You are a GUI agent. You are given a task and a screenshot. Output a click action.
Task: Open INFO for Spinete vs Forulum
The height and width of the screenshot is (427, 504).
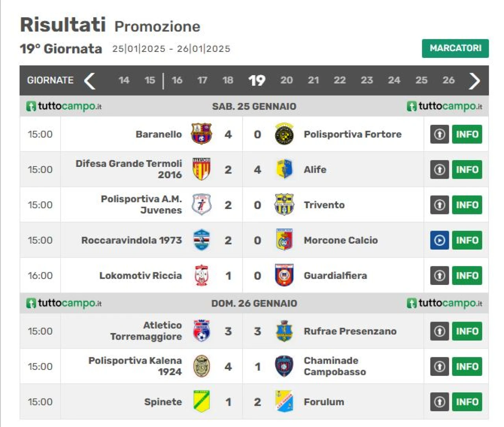467,402
